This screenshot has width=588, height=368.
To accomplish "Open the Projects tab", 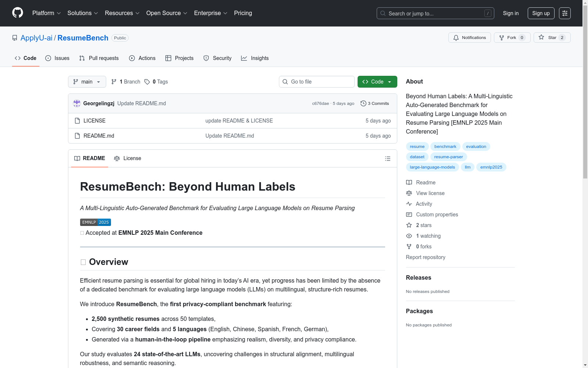I will click(179, 58).
